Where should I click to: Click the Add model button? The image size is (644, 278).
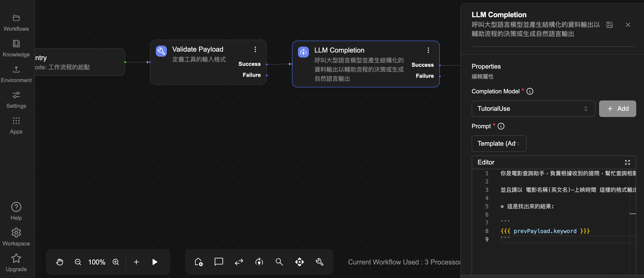[x=617, y=108]
